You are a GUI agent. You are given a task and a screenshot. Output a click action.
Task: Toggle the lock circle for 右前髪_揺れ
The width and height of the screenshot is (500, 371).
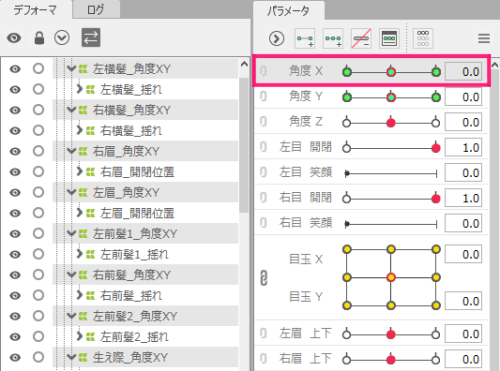[38, 295]
